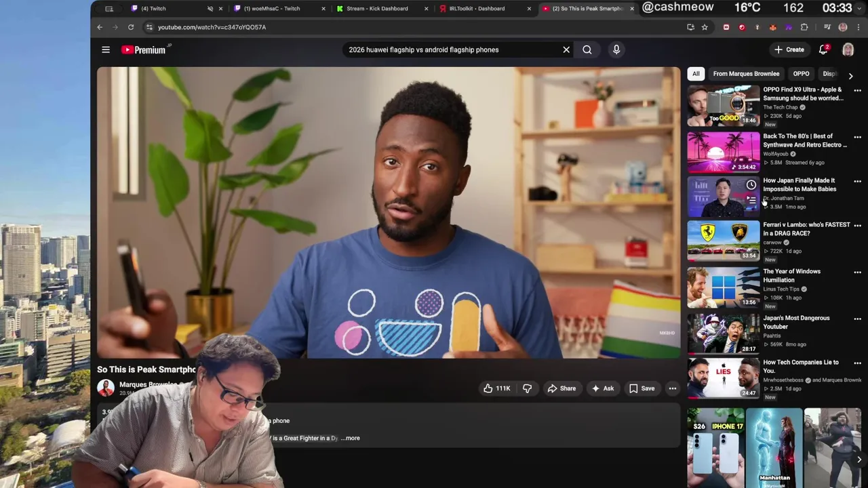
Task: Open Japan's Most Dangerous Youtuber thumbnail
Action: tap(724, 333)
